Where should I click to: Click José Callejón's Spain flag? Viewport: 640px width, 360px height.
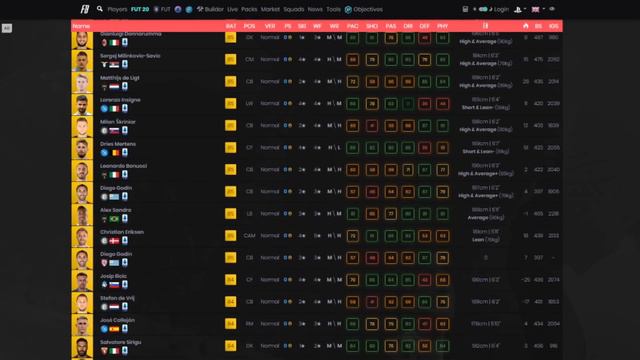click(115, 329)
